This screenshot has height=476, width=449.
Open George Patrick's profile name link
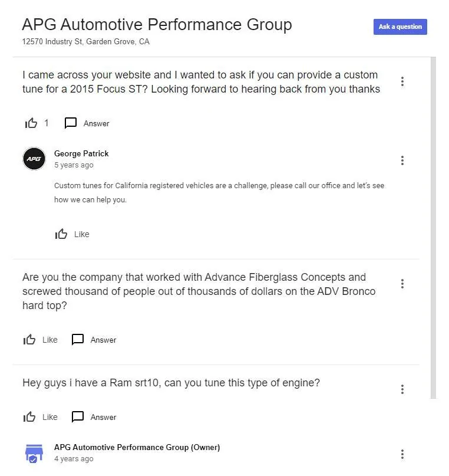click(x=81, y=153)
